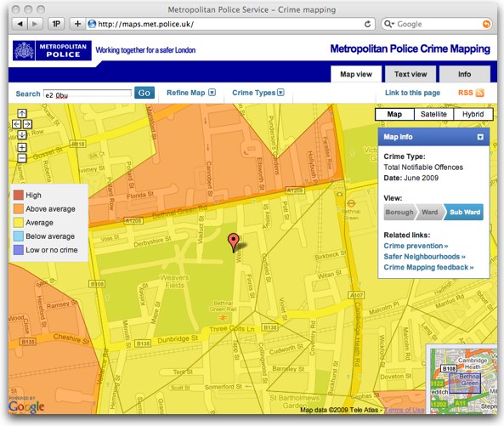Pan the map down with arrow control
This screenshot has height=426, width=504.
[22, 134]
